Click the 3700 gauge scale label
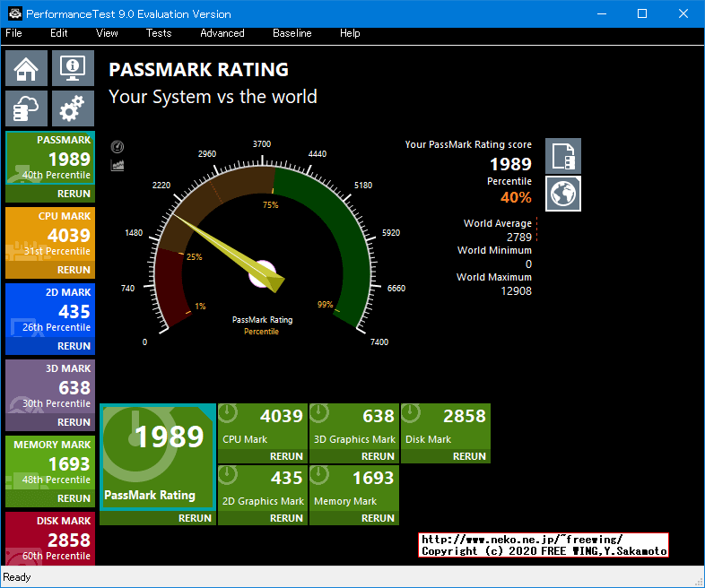Image resolution: width=705 pixels, height=588 pixels. click(262, 143)
